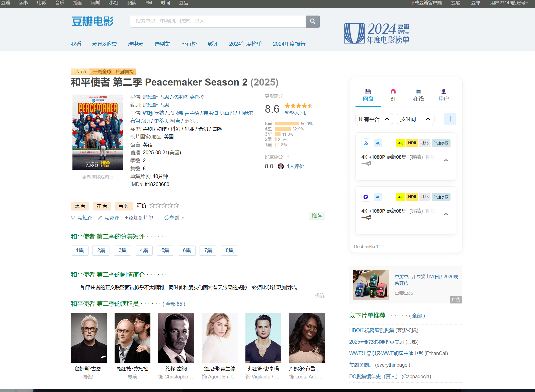Click the Peacemaker poster thumbnail
Viewport: 535px width, 392px height.
coord(98,132)
